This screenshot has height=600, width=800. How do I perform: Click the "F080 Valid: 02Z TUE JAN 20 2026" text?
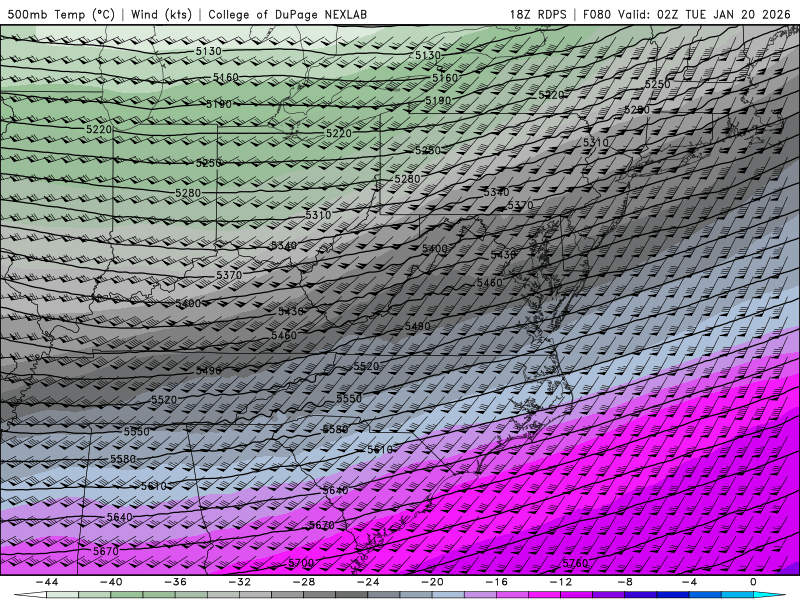point(686,14)
